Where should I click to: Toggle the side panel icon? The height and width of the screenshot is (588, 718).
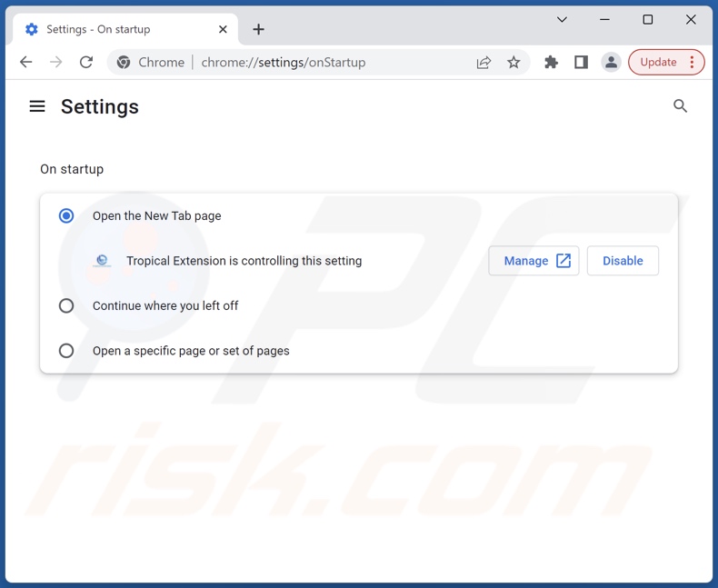click(x=581, y=62)
